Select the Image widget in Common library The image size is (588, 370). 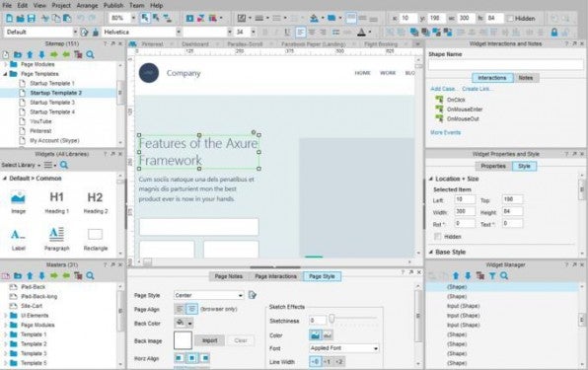18,202
